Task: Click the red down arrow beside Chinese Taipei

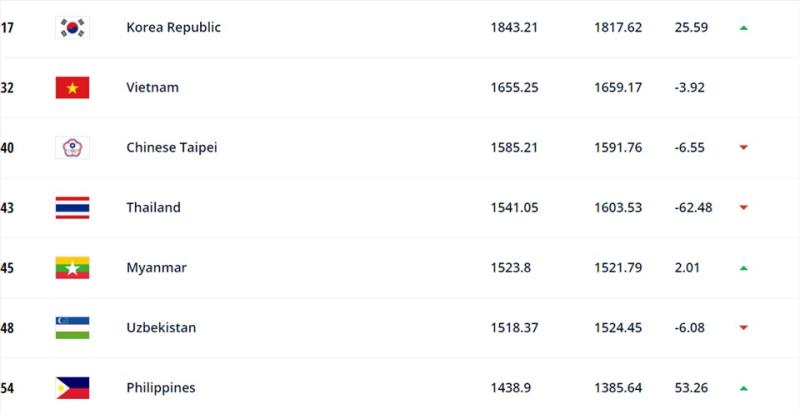Action: pos(744,148)
